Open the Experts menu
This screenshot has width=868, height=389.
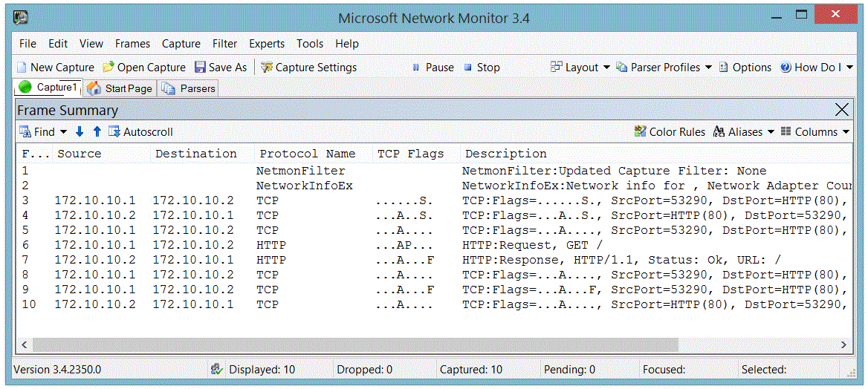(267, 44)
